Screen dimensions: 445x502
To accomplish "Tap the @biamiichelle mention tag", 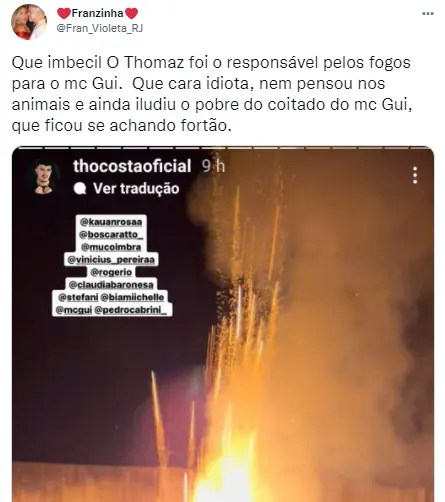I will pyautogui.click(x=132, y=297).
